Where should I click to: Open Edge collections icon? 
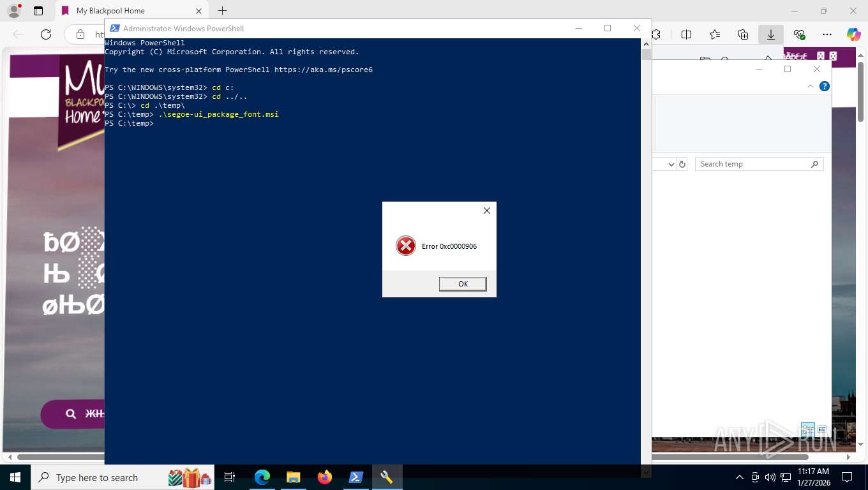(x=743, y=34)
